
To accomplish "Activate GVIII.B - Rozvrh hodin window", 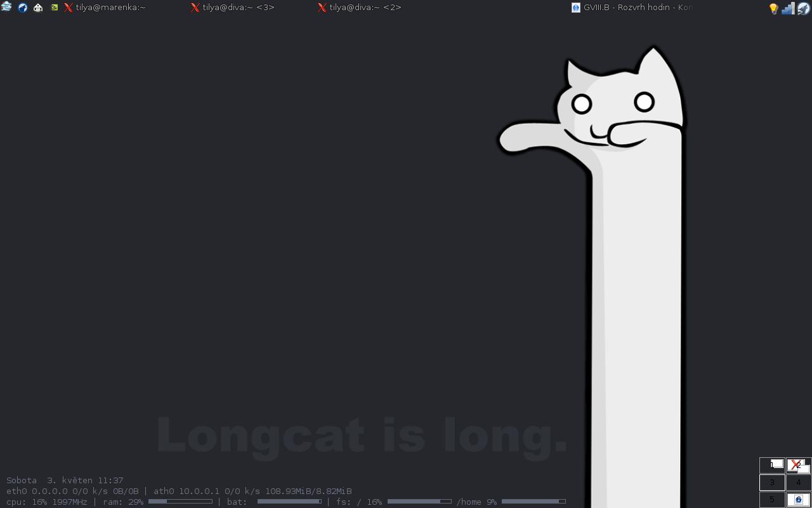I will click(632, 8).
